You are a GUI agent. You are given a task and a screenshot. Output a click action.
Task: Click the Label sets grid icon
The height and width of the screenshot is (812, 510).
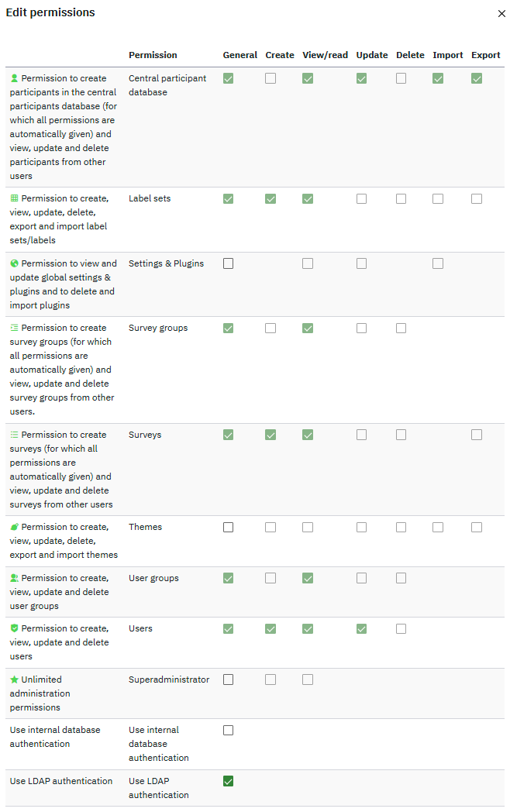click(x=14, y=198)
